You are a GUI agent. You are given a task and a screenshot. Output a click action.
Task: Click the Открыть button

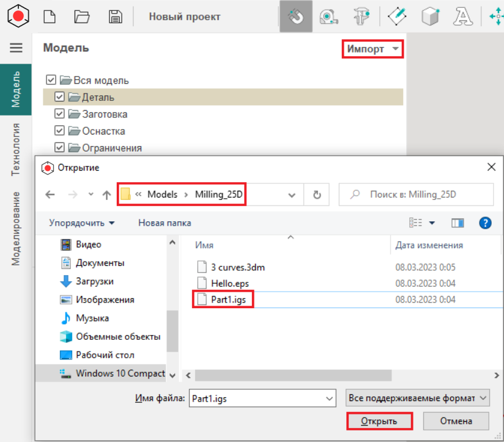[379, 421]
